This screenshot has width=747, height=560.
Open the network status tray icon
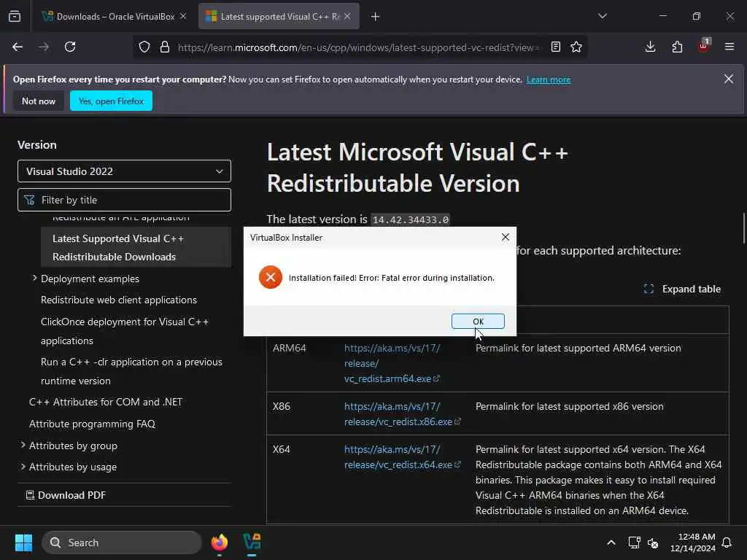click(x=634, y=542)
